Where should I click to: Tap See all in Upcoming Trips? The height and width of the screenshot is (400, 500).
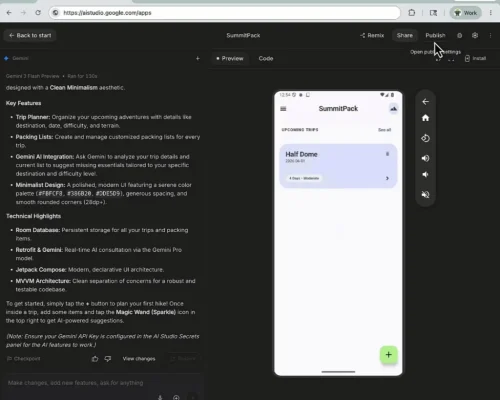384,130
